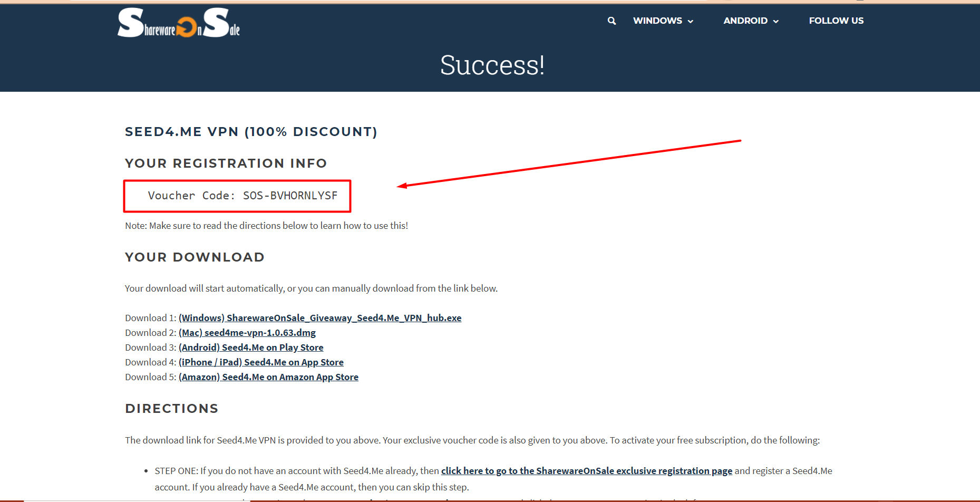Go to the ShareWareOnSale exclusive registration page
Screen dimensions: 980x502
[586, 471]
